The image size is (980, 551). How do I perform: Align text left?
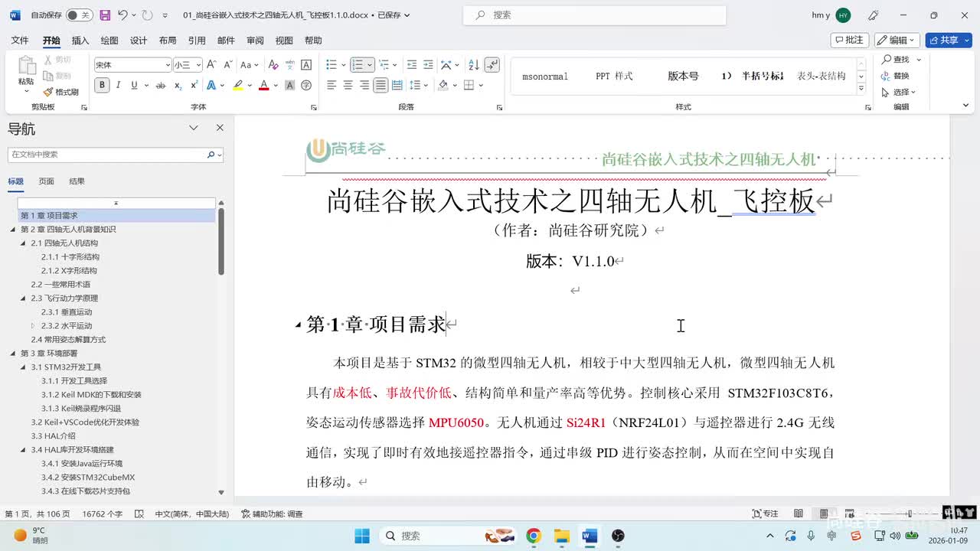click(332, 85)
